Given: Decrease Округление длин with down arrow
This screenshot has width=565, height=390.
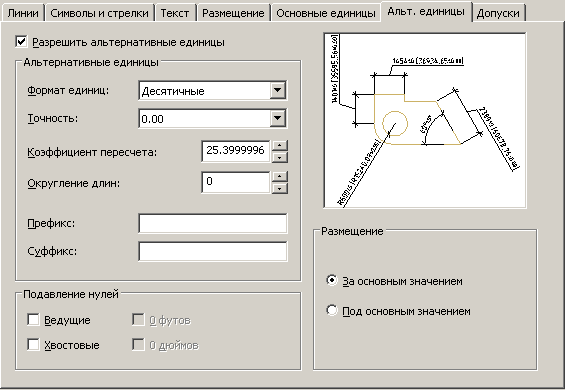Looking at the screenshot, I should click(x=280, y=189).
